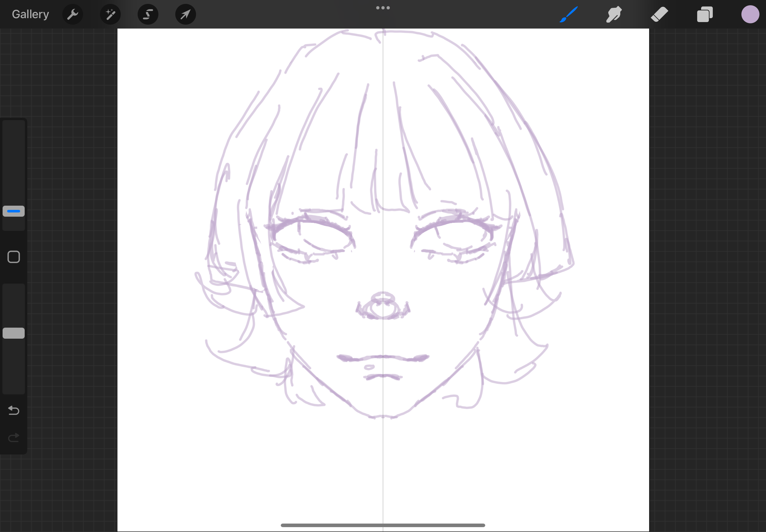This screenshot has width=766, height=532.
Task: Open the Actions wrench menu
Action: pyautogui.click(x=73, y=14)
